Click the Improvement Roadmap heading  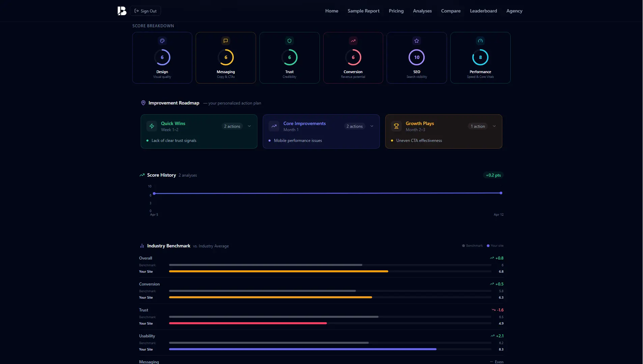174,103
